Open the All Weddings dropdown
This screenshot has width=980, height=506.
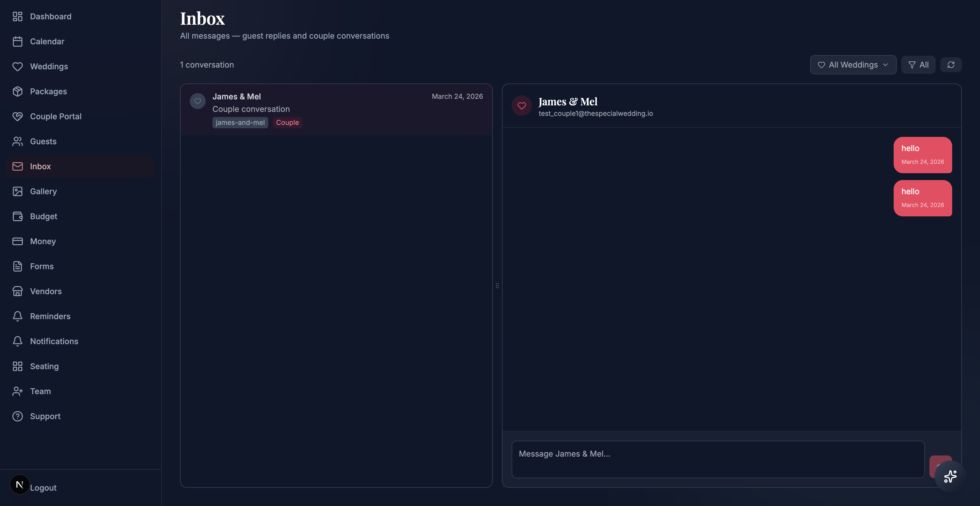tap(853, 65)
